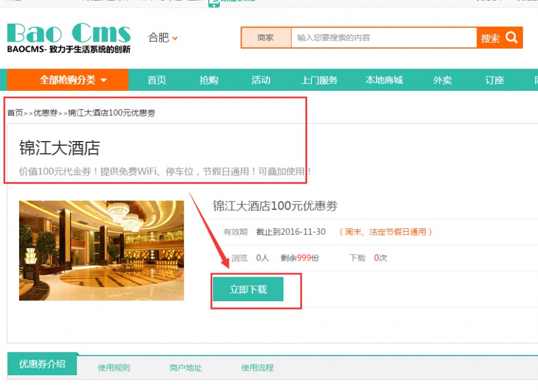Click the 首页 breadcrumb link
Screen dimensions: 538x392
coord(15,113)
